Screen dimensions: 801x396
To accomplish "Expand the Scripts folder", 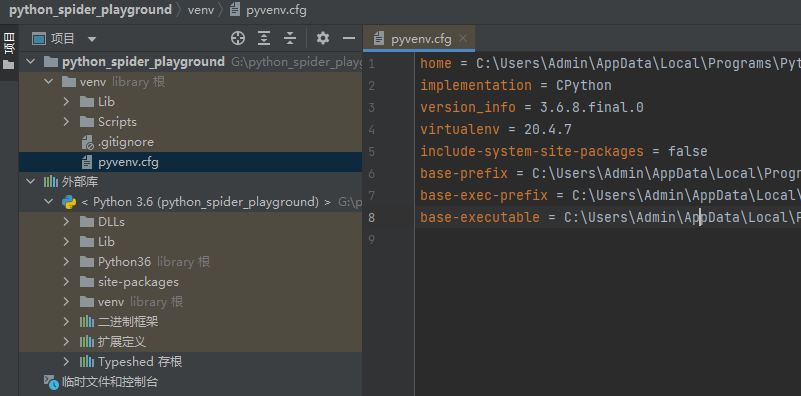I will pyautogui.click(x=66, y=122).
